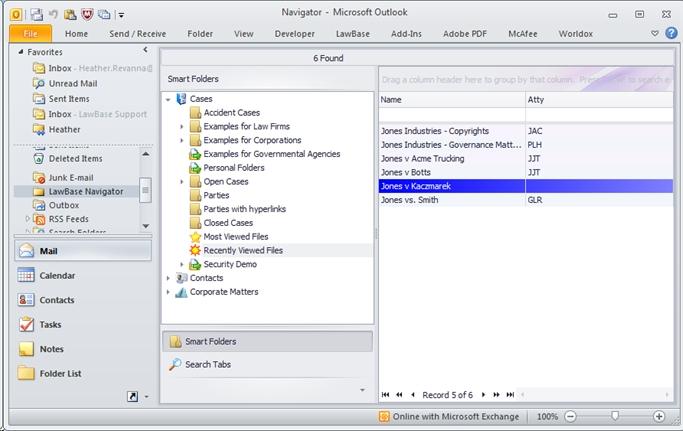Sort results by the Atty column header
Viewport: 683px width, 431px height.
(599, 100)
